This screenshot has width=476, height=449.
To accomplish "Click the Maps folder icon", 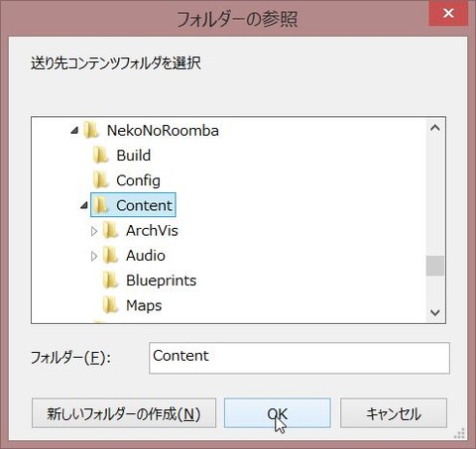I will [x=110, y=305].
